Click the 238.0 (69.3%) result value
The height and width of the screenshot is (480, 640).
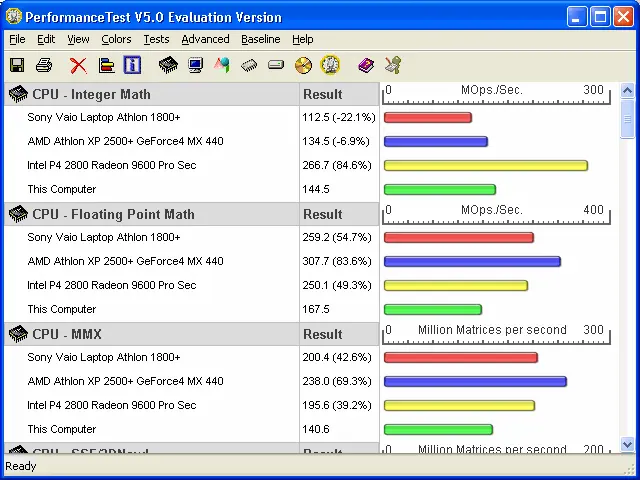(x=337, y=381)
